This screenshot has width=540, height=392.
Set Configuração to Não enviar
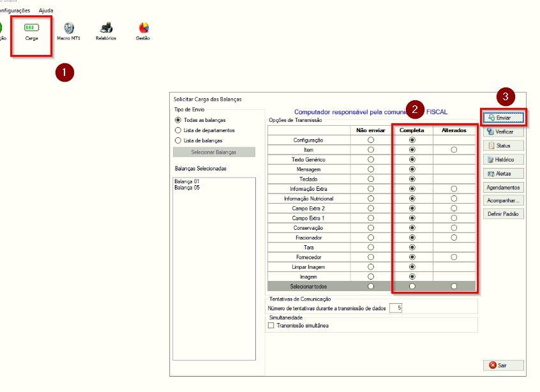coord(371,140)
